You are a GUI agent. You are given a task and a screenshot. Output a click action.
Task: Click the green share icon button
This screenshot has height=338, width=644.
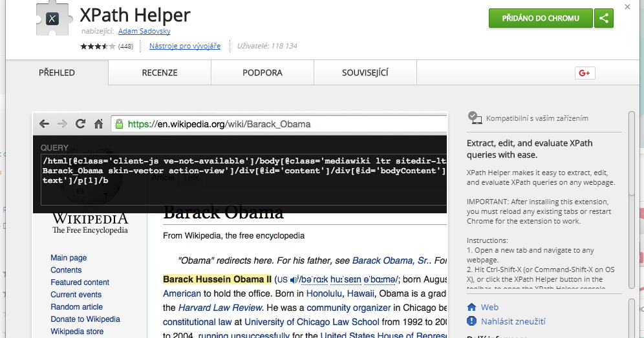[604, 18]
